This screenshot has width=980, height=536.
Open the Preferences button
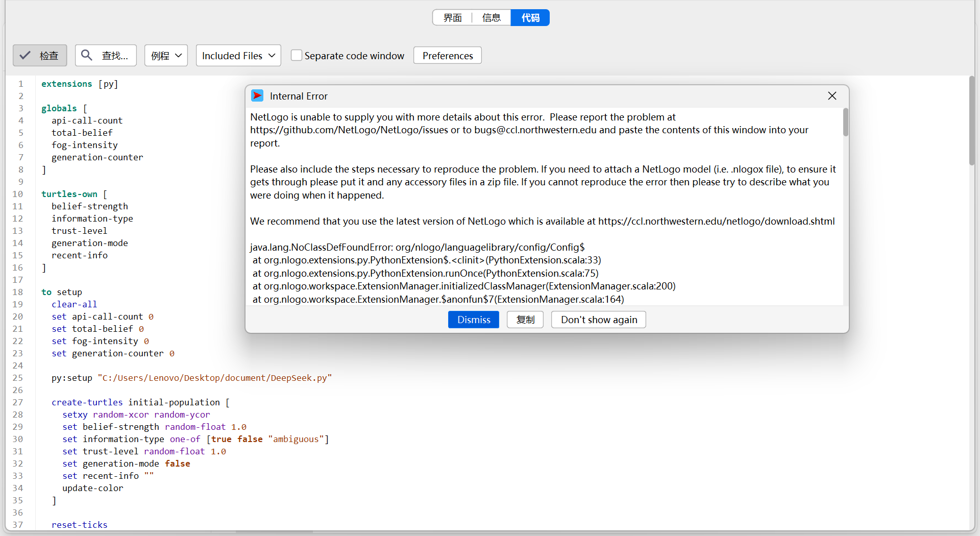pyautogui.click(x=447, y=56)
